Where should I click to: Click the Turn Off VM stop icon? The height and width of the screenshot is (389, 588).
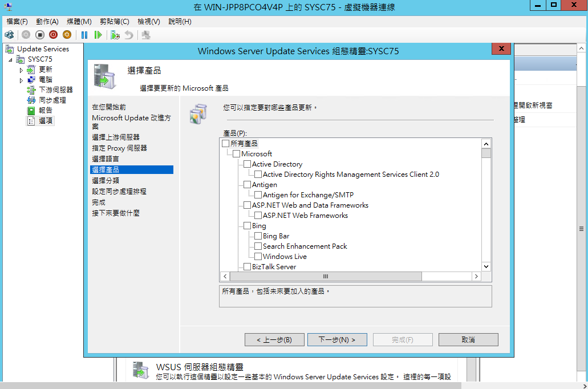(40, 35)
